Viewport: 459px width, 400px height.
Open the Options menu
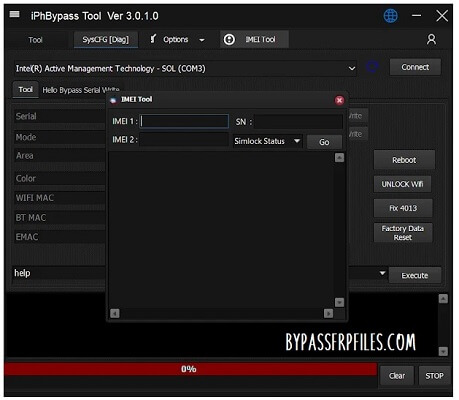click(x=176, y=39)
